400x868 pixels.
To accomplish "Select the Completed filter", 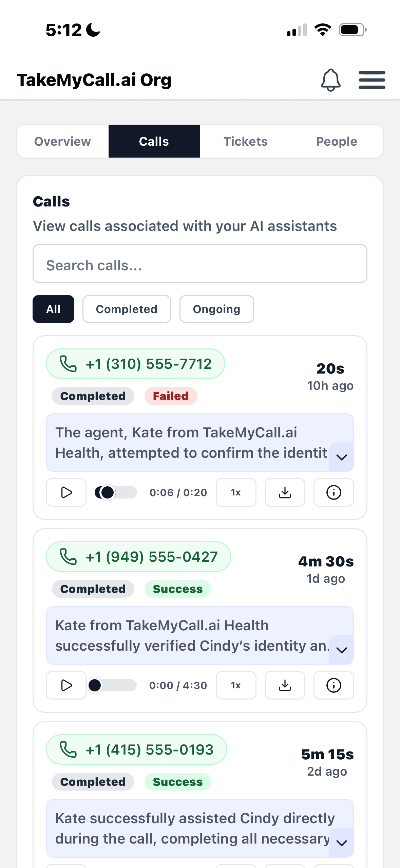I will click(x=127, y=309).
